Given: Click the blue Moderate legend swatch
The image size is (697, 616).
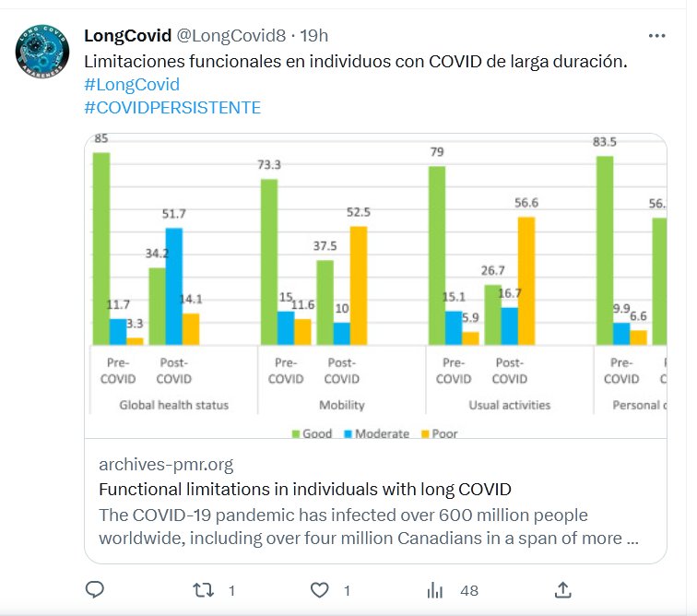Looking at the screenshot, I should click(348, 433).
